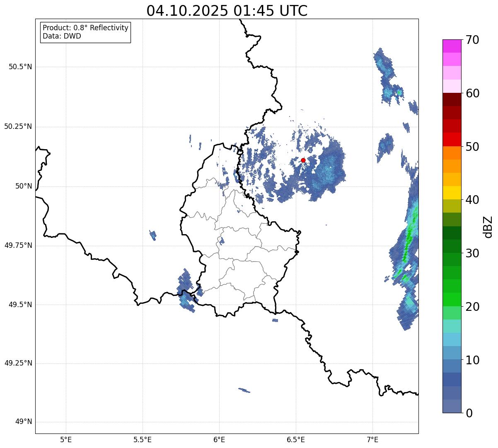The height and width of the screenshot is (448, 498).
Task: Click the bright green colorbar swatch above 20
Action: [452, 300]
